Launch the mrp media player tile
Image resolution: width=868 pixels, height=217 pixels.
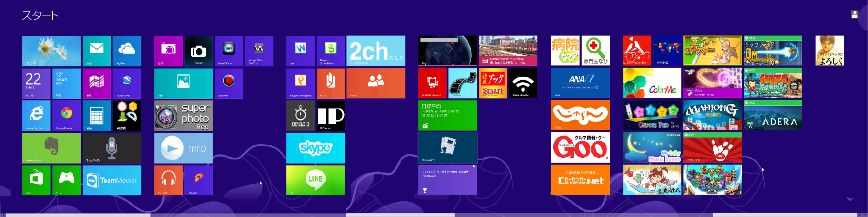tap(183, 148)
